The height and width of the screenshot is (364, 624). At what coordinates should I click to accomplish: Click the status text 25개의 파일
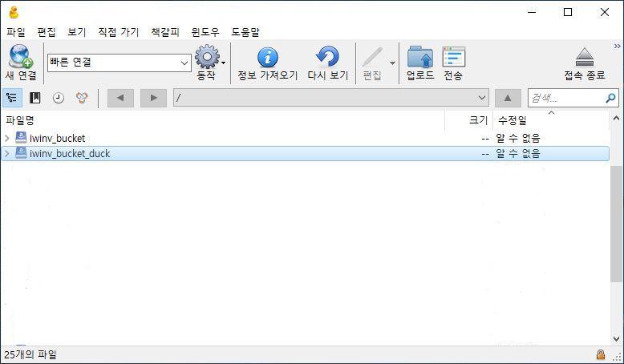click(x=30, y=354)
